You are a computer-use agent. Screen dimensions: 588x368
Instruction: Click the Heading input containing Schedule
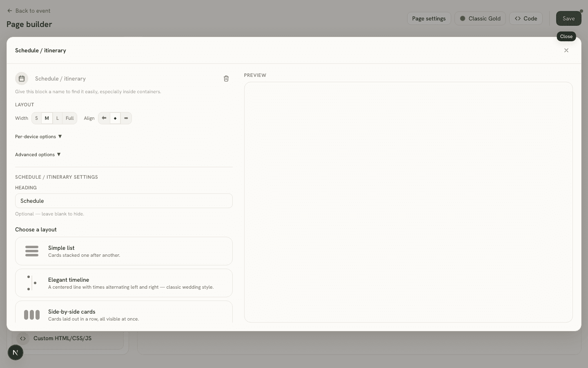pos(124,201)
